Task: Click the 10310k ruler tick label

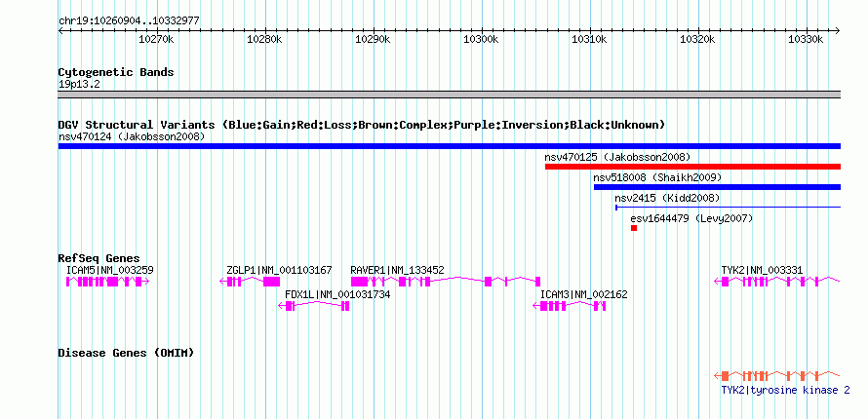Action: pyautogui.click(x=589, y=39)
